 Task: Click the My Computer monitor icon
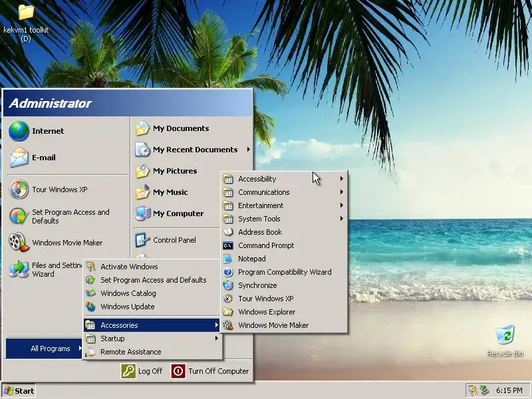(142, 213)
